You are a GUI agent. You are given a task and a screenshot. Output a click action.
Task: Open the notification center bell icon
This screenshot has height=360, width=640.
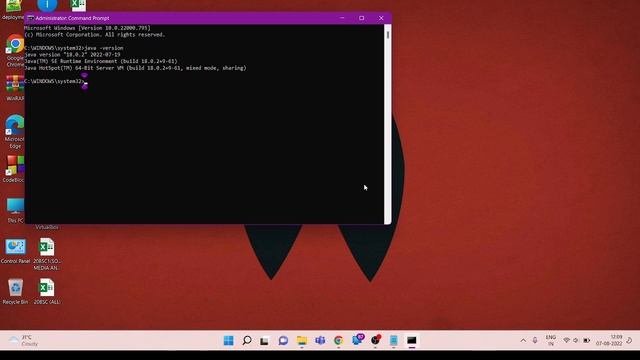pos(629,340)
